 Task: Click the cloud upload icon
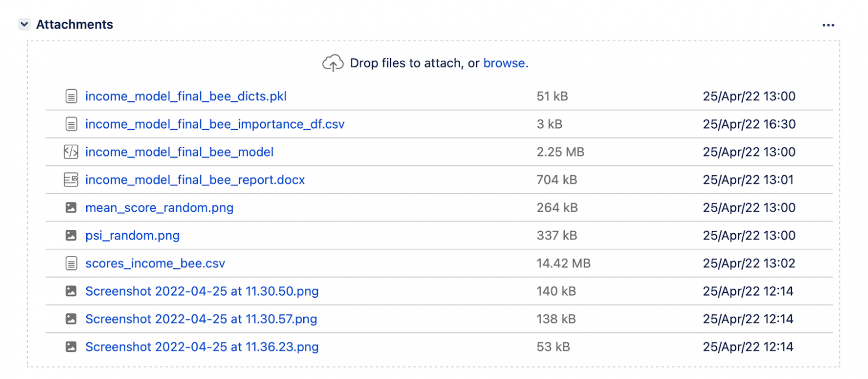(x=333, y=63)
